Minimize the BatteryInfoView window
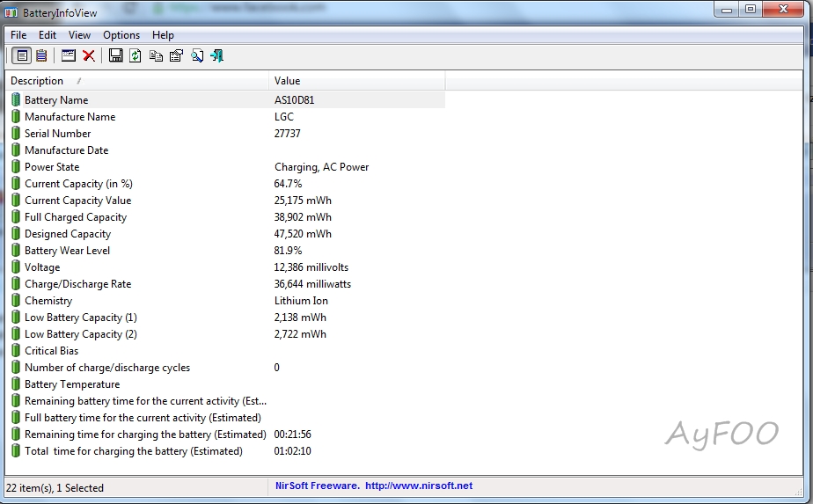The width and height of the screenshot is (813, 504). pos(728,10)
